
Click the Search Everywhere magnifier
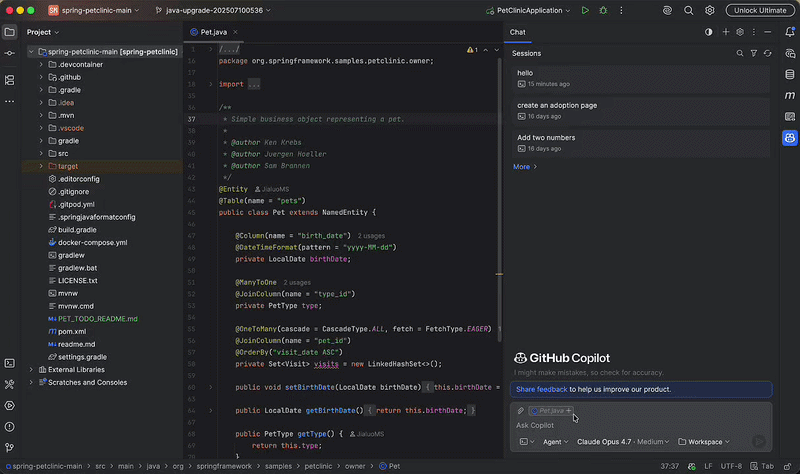click(x=688, y=10)
